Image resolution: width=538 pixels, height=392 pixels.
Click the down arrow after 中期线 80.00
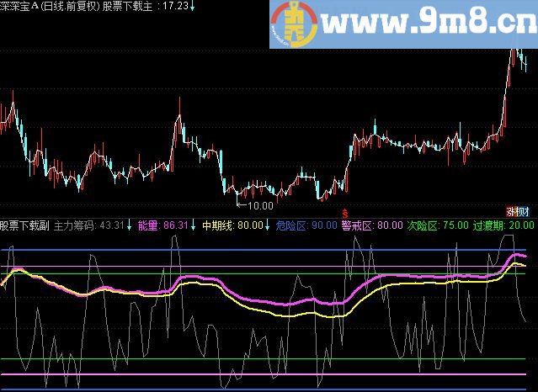(x=269, y=225)
